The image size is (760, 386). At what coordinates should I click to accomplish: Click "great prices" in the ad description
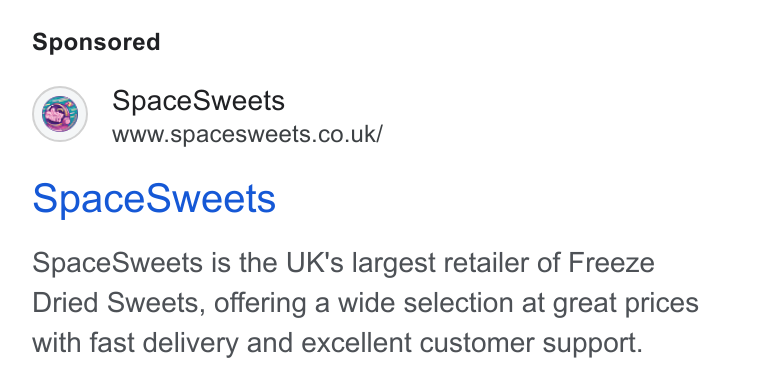626,304
